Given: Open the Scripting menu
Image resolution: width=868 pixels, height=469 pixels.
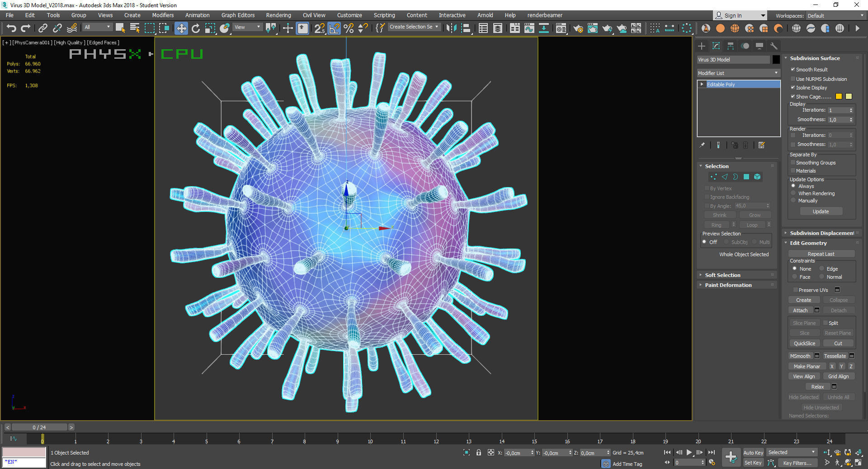Looking at the screenshot, I should (384, 15).
